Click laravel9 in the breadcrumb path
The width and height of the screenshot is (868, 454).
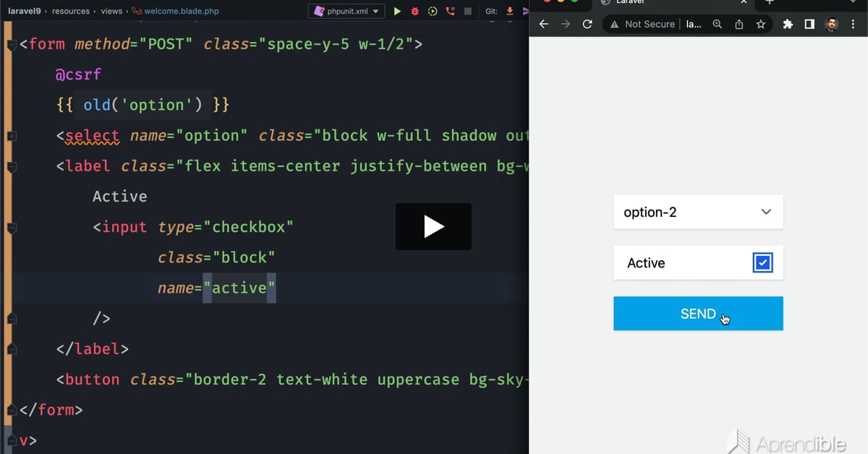[24, 11]
